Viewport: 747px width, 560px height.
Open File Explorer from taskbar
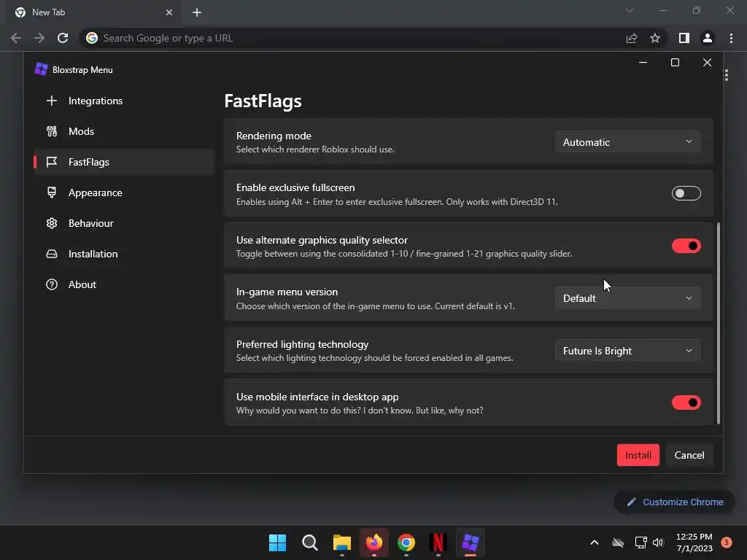(x=341, y=542)
